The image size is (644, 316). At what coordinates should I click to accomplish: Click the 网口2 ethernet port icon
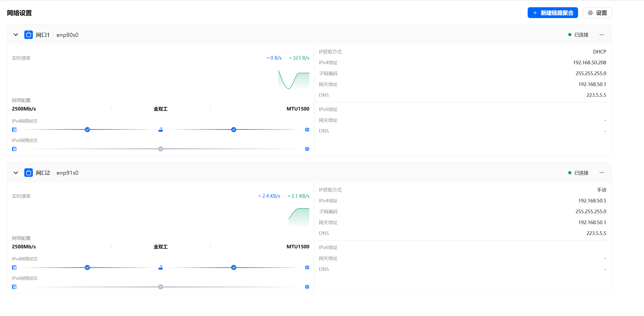[28, 172]
